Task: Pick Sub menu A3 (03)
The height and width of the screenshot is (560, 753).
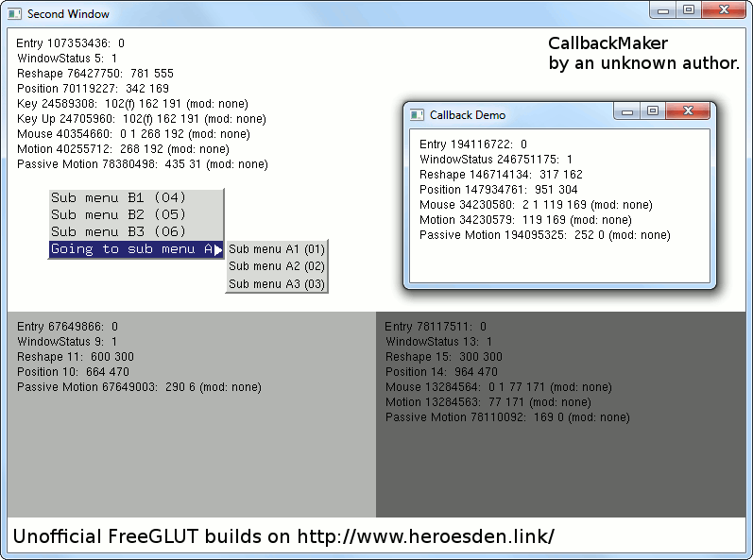Action: pos(277,283)
